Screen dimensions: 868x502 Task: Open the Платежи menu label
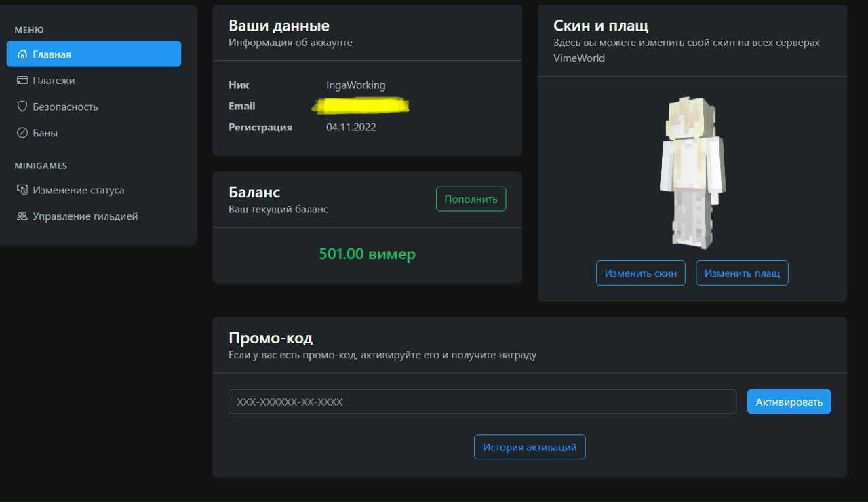(x=54, y=81)
